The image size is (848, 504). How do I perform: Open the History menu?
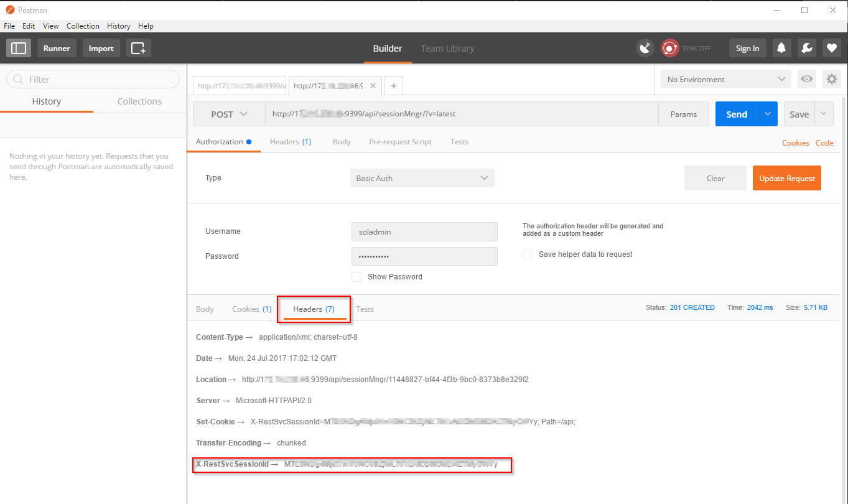[118, 26]
